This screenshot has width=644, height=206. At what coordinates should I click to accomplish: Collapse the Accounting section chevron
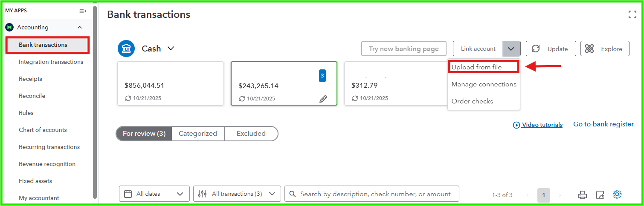pos(80,28)
